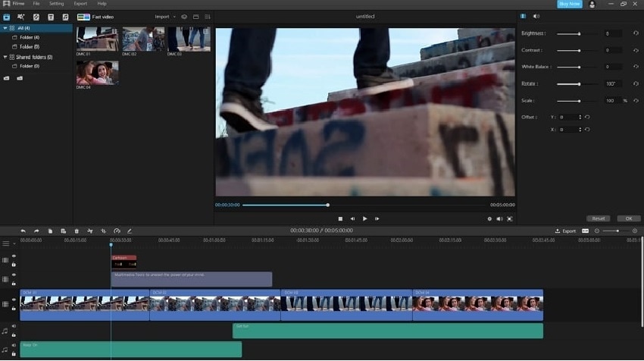Switch preview to fullscreen

coord(510,218)
